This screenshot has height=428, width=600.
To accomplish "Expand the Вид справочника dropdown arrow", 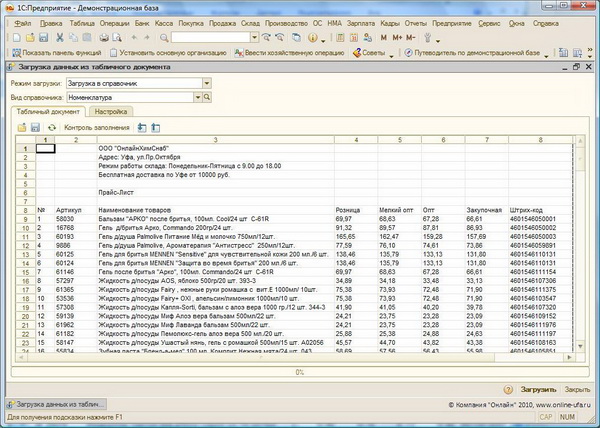I will [198, 97].
